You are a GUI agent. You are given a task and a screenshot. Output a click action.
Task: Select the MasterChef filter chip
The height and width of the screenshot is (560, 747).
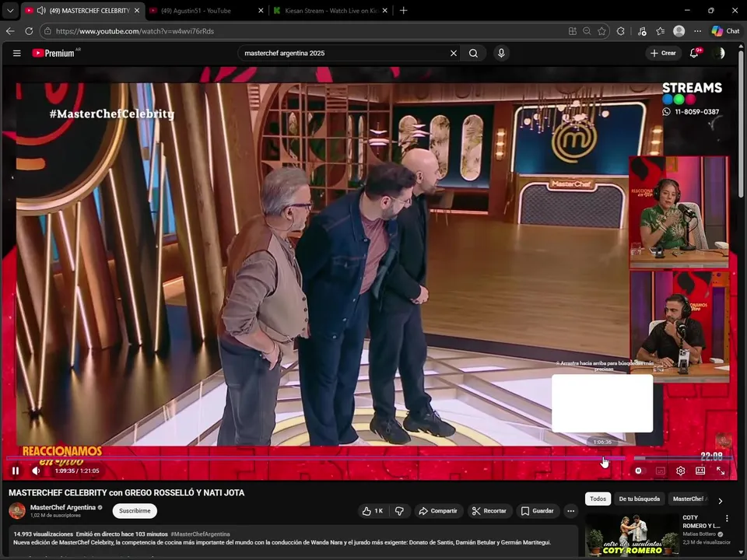[x=690, y=499]
